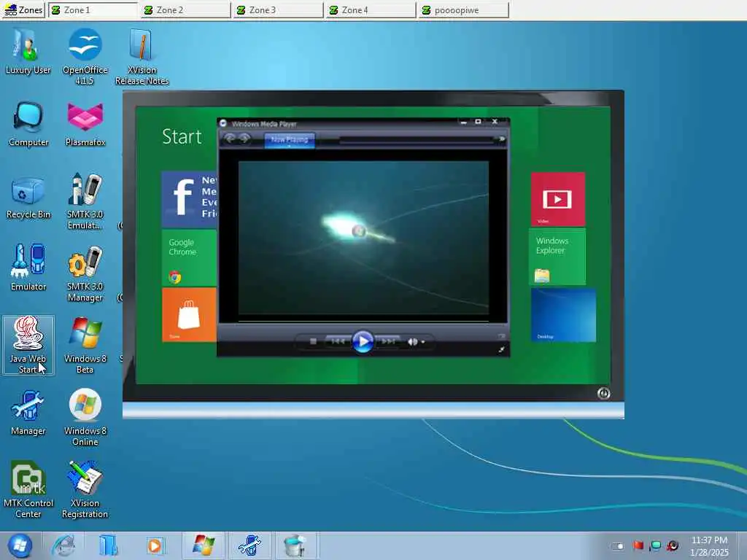Open the XVision Release Notes icon
This screenshot has width=747, height=560.
[x=142, y=56]
